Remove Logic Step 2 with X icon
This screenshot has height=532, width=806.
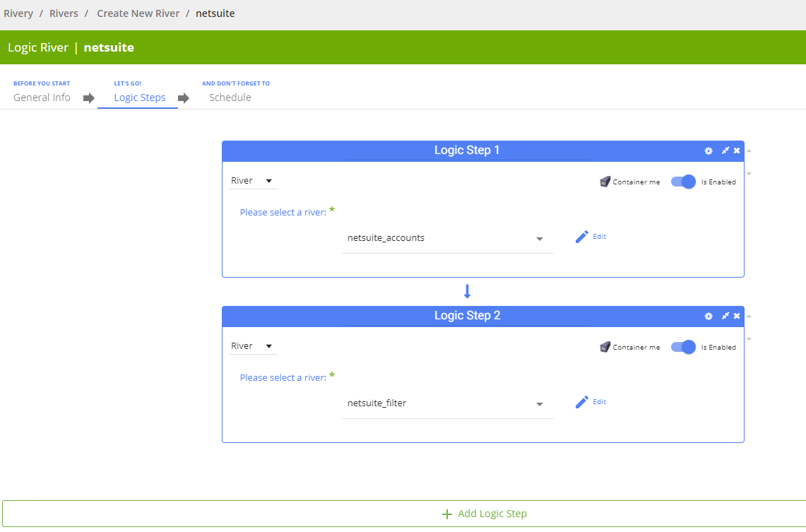(737, 316)
